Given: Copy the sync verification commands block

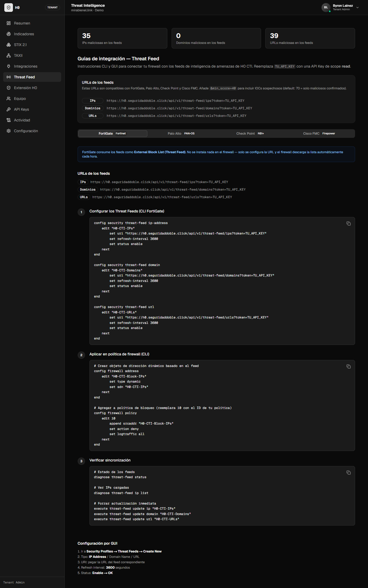Looking at the screenshot, I should tap(348, 472).
